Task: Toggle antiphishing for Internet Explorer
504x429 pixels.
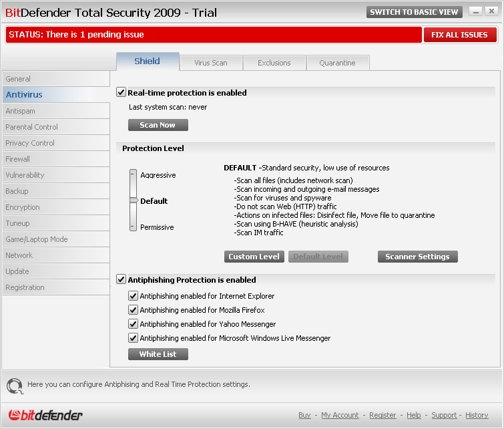Action: coord(133,296)
